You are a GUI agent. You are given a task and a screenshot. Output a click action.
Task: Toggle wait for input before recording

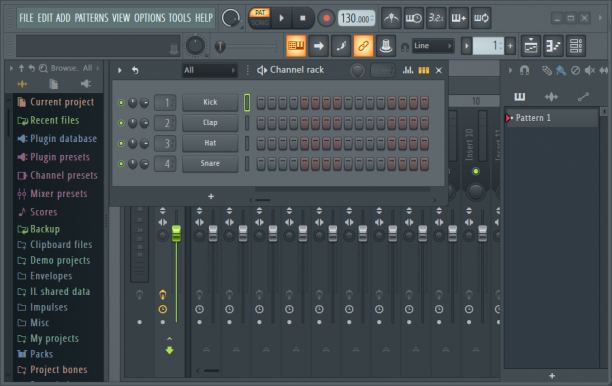(414, 18)
